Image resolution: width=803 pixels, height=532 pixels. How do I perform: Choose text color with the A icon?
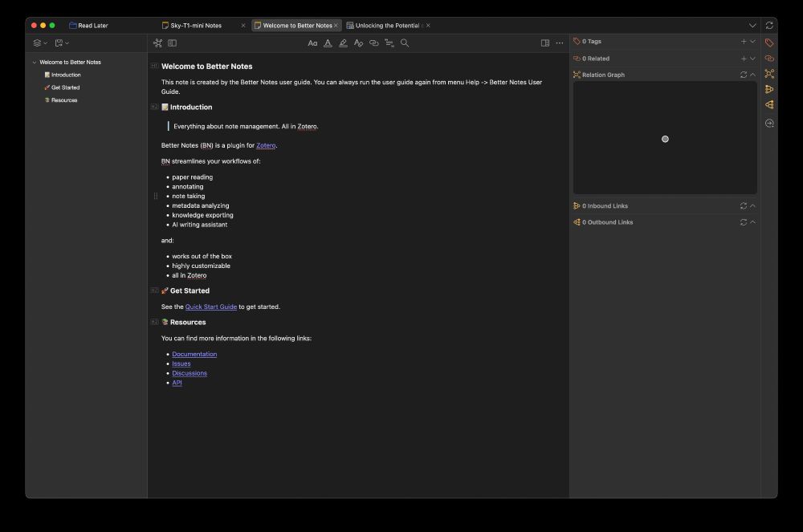click(328, 43)
